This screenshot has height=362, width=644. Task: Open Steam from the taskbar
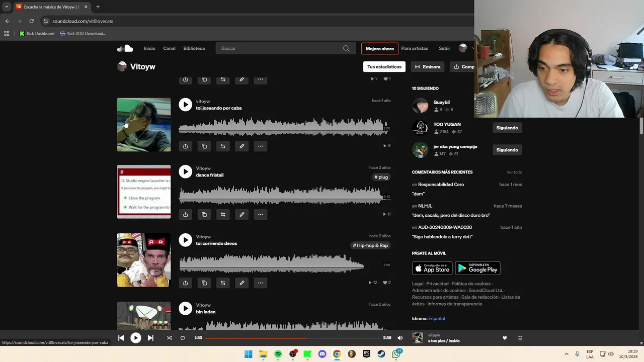(x=381, y=354)
